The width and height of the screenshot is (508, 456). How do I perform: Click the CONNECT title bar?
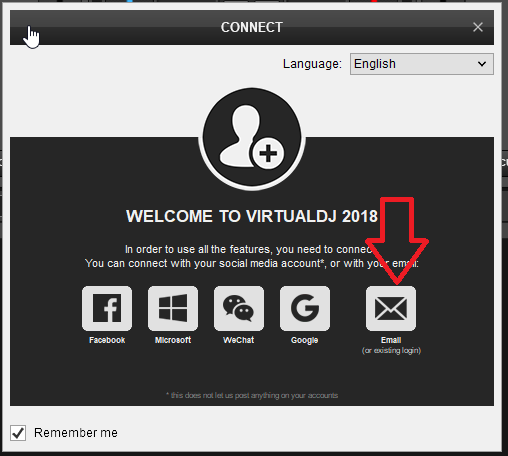click(252, 27)
